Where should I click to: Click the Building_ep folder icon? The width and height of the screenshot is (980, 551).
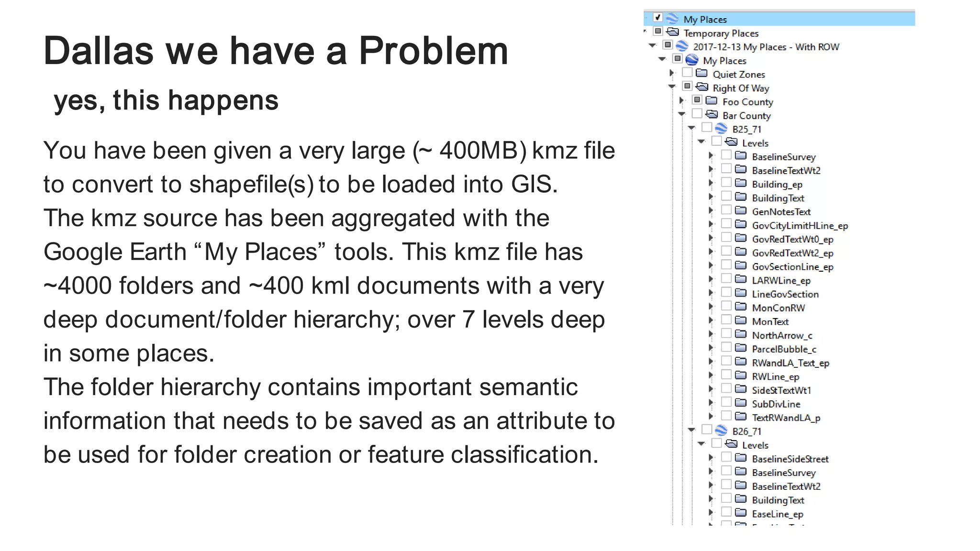tap(741, 183)
